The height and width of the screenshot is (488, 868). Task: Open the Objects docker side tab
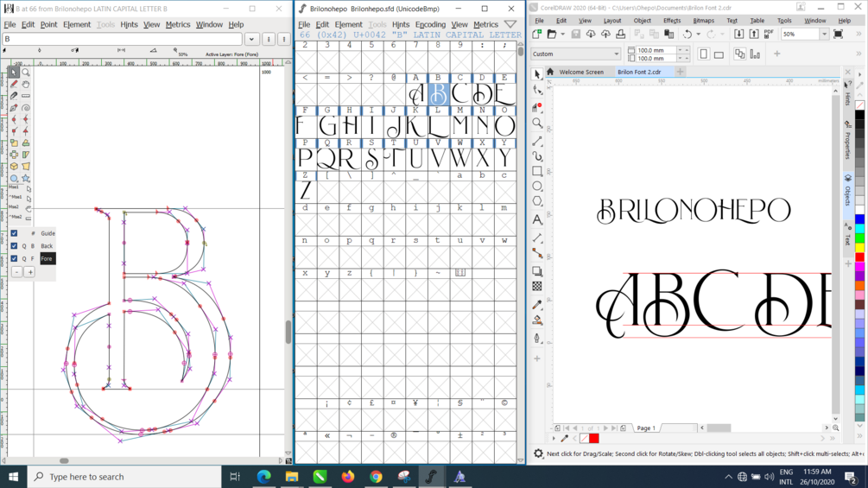tap(847, 191)
